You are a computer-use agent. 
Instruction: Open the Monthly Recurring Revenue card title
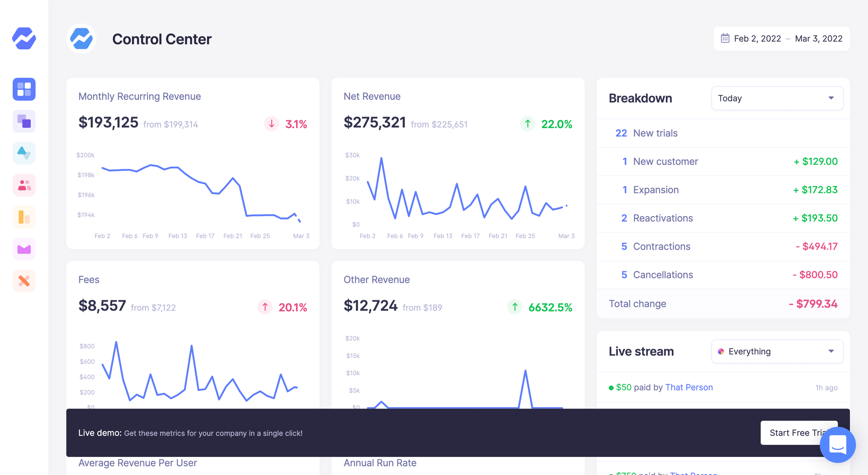(140, 96)
